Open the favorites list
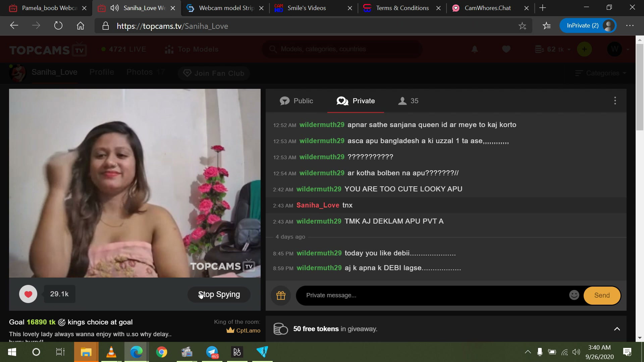 (x=547, y=26)
